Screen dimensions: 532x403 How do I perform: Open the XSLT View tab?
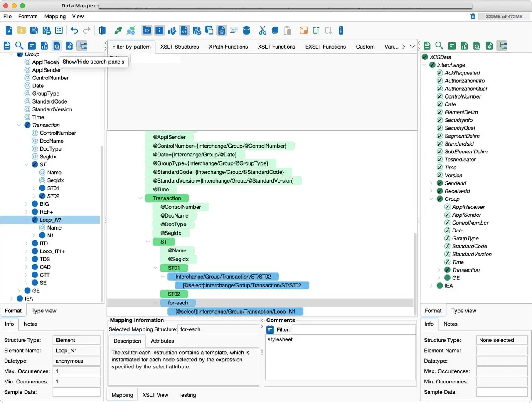click(x=155, y=395)
